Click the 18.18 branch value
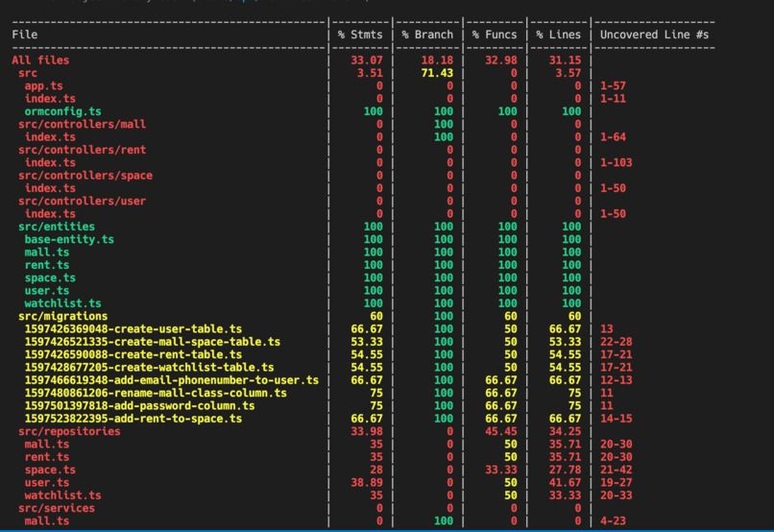 (437, 60)
